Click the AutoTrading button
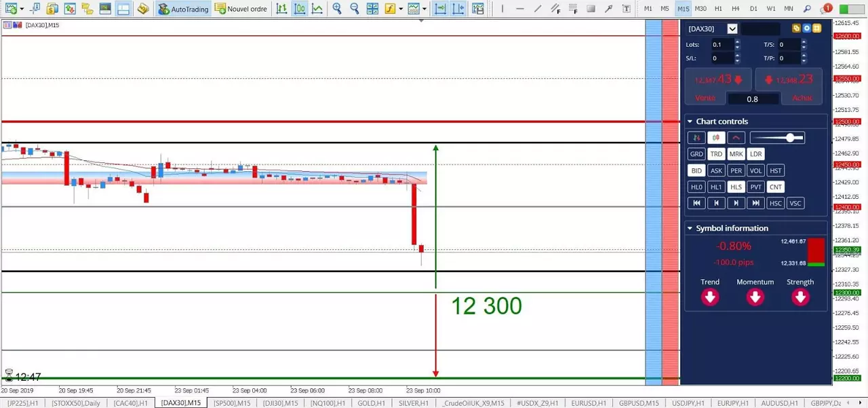The height and width of the screenshot is (408, 868). click(183, 9)
